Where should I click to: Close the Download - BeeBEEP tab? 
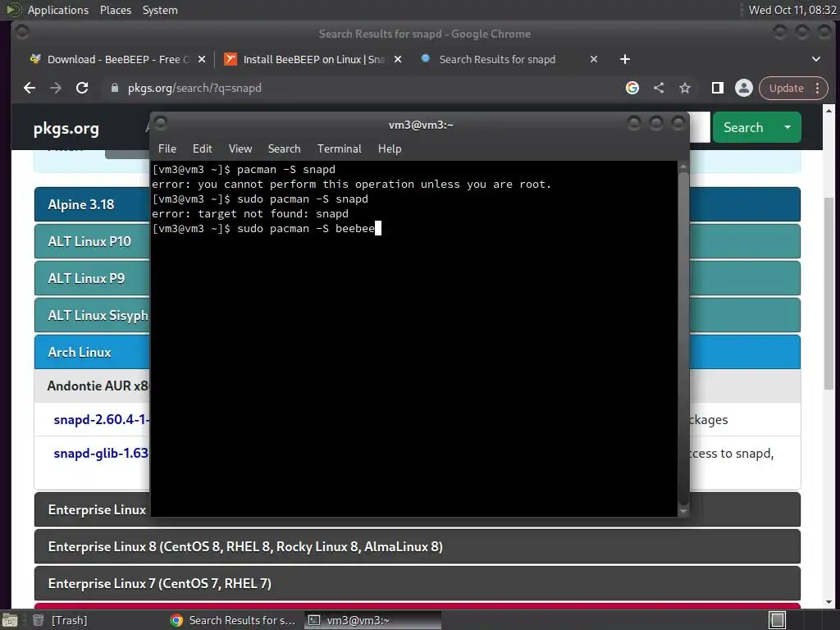tap(202, 59)
